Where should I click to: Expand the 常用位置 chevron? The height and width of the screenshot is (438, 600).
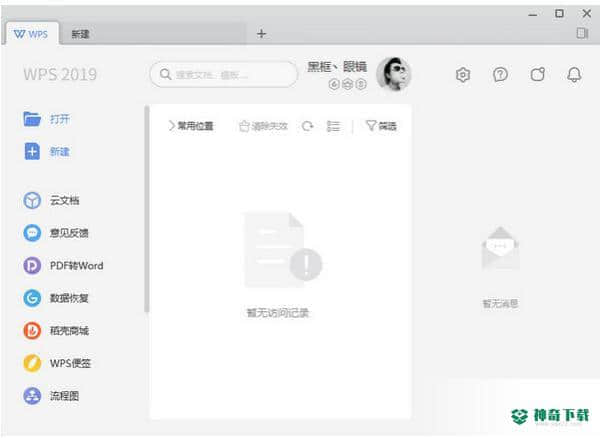click(x=171, y=126)
